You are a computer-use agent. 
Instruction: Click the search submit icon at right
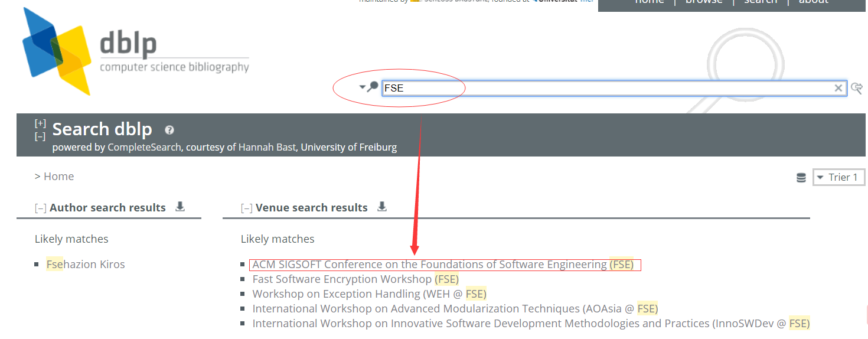(x=857, y=88)
